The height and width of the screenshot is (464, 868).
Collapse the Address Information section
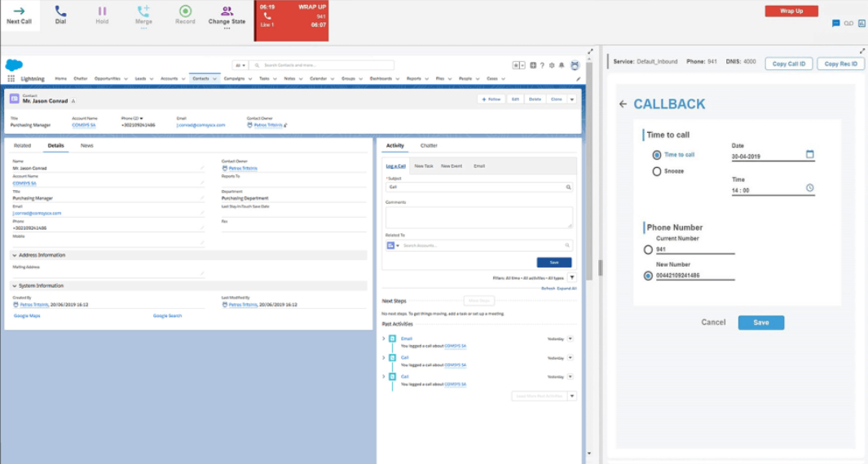(x=14, y=255)
